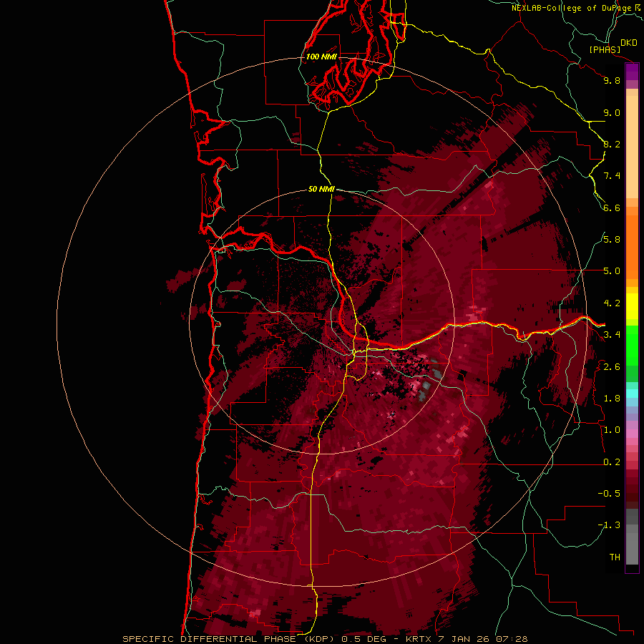
Task: Click the 2.6 legend value
Action: (x=612, y=366)
